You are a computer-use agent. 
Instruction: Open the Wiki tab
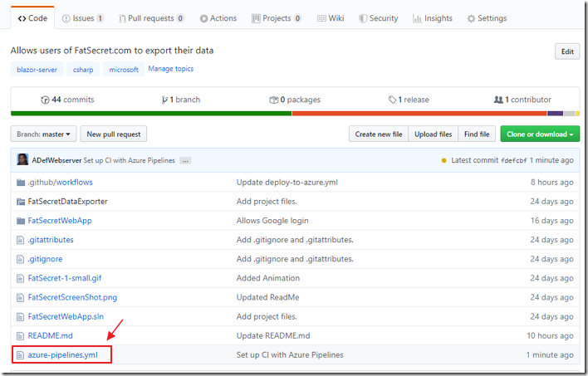[x=331, y=18]
